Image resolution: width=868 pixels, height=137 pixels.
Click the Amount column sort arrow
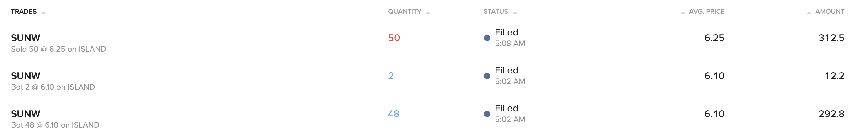pyautogui.click(x=809, y=13)
